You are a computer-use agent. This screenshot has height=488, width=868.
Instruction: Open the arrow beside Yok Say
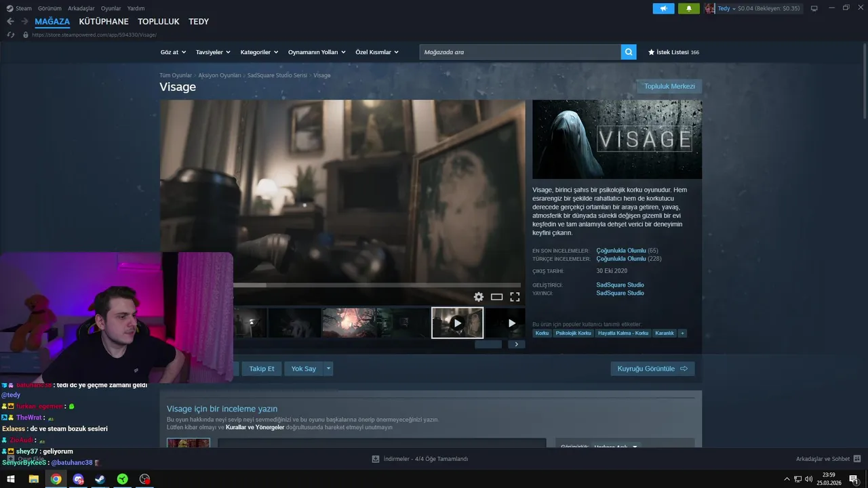click(x=328, y=369)
